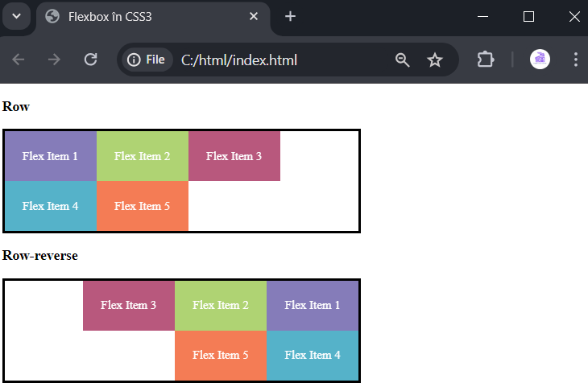Click purple Flex Item 1 in Row section
Viewport: 588px width, 387px height.
[51, 156]
